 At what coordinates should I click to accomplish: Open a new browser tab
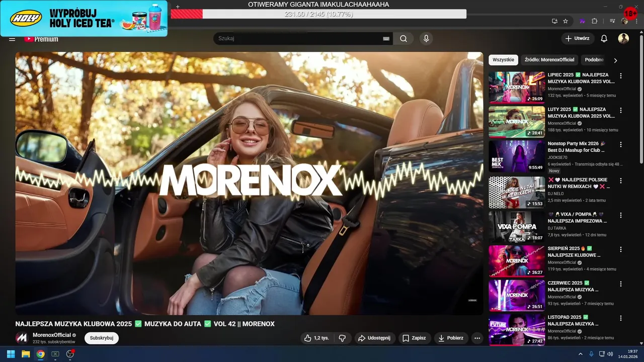pyautogui.click(x=178, y=7)
